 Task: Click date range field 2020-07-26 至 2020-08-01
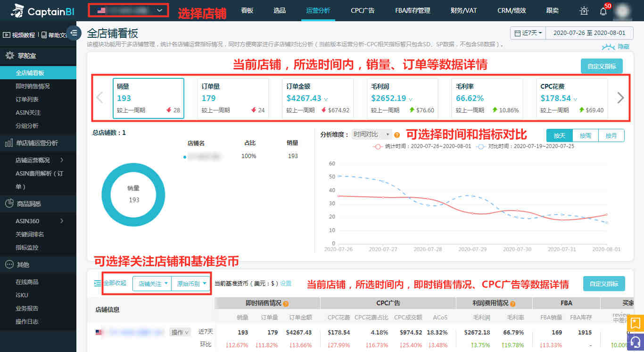coord(589,33)
